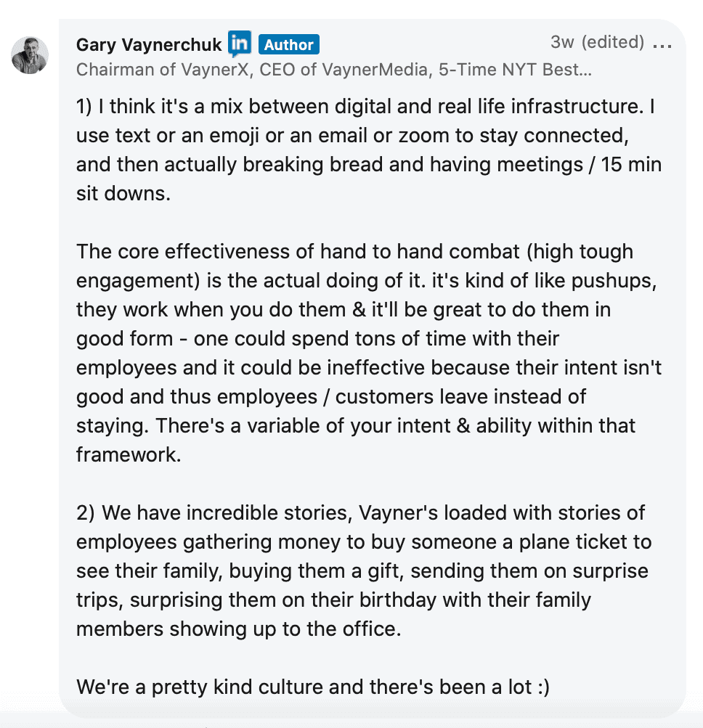Open Gary Vaynerchuk's profile photo
The height and width of the screenshot is (728, 703).
(x=30, y=55)
